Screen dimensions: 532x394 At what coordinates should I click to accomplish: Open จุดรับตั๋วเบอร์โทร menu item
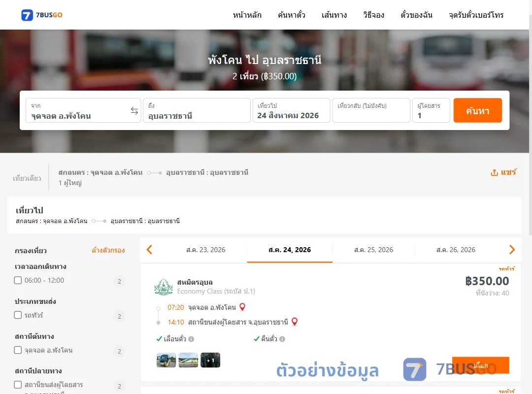[476, 15]
